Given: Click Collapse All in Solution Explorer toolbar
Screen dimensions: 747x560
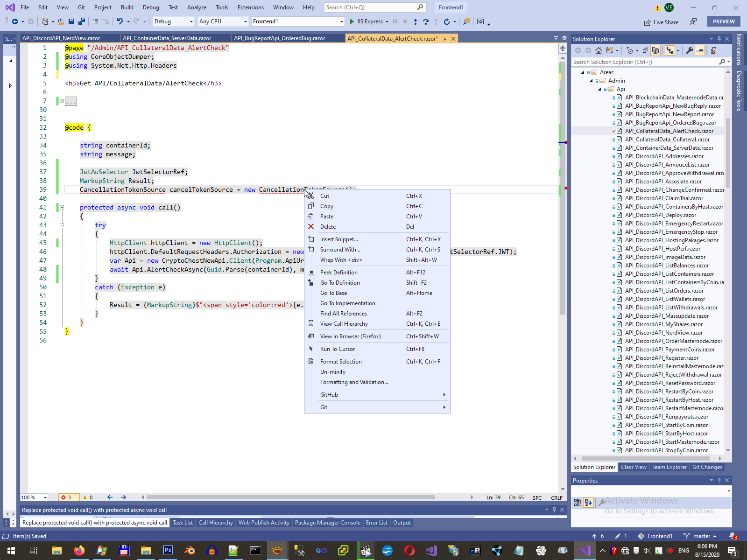Looking at the screenshot, I should [645, 50].
